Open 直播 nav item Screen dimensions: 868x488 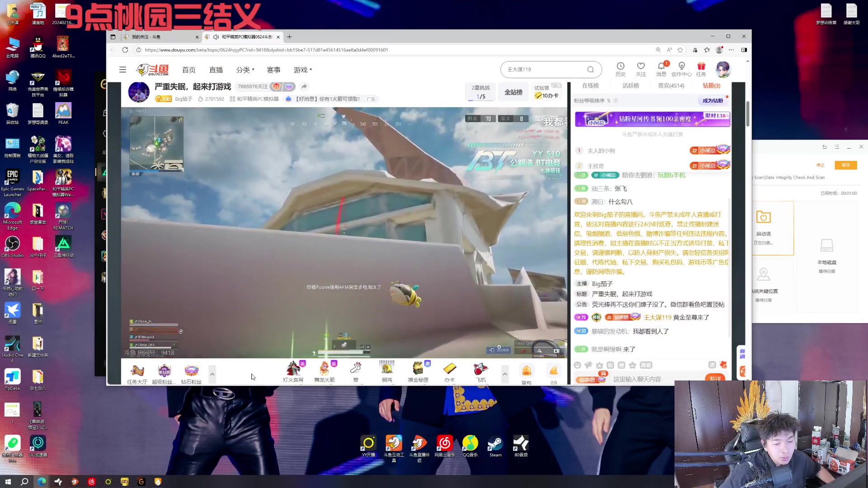(x=216, y=70)
